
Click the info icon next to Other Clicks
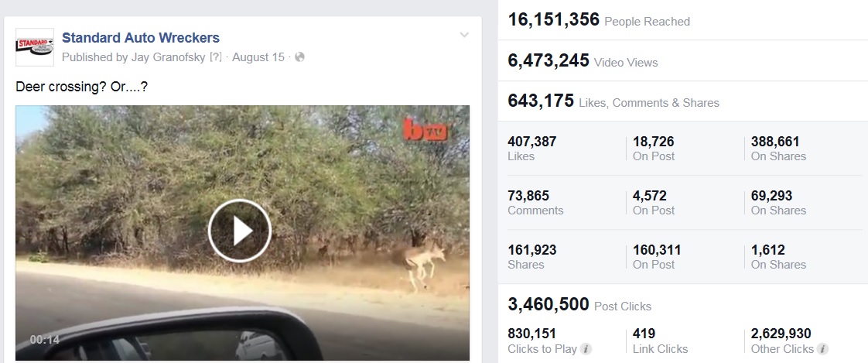point(822,349)
